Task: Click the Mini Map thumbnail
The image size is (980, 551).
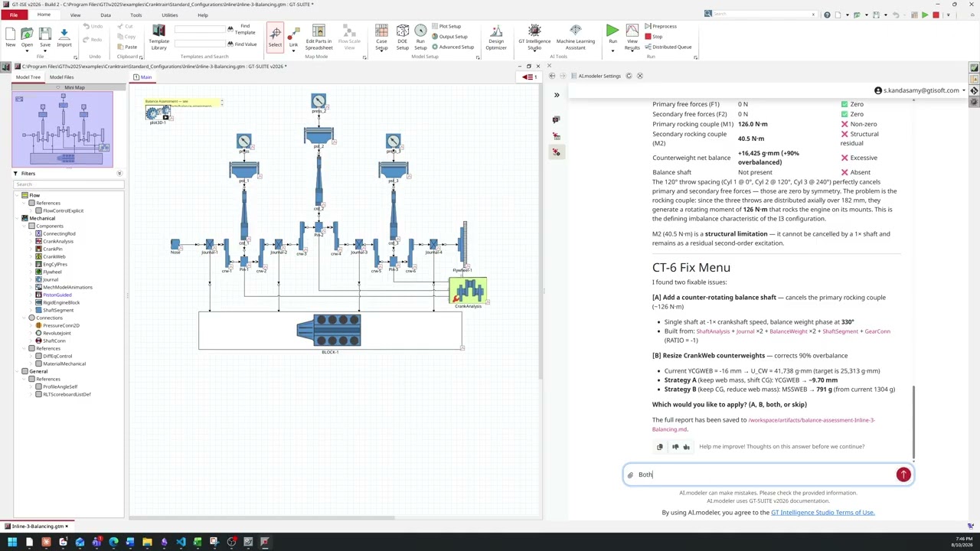Action: coord(62,129)
